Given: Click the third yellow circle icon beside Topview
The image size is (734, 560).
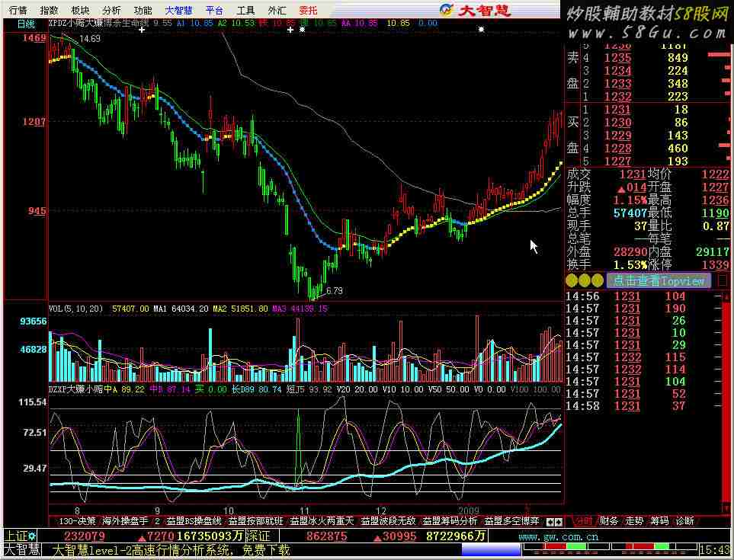Looking at the screenshot, I should point(598,280).
